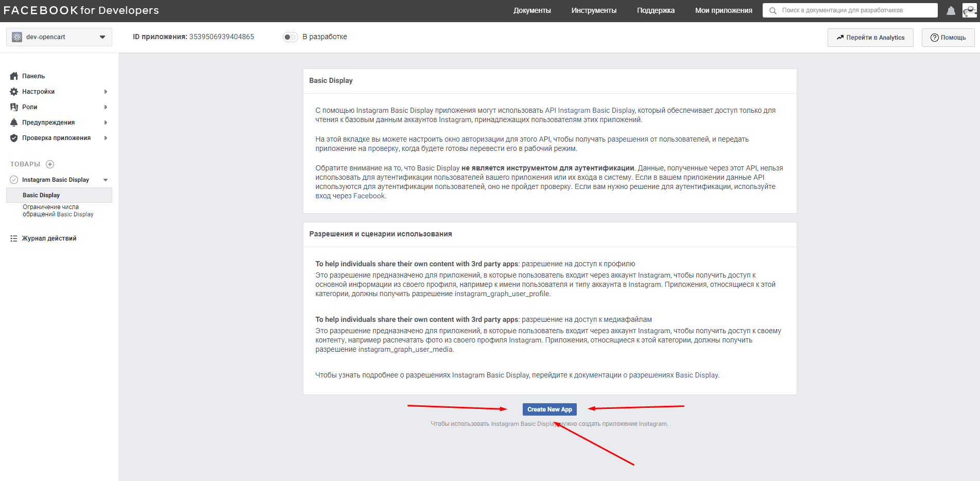This screenshot has height=481, width=980.
Task: Follow the вход через Facebook link
Action: click(350, 196)
